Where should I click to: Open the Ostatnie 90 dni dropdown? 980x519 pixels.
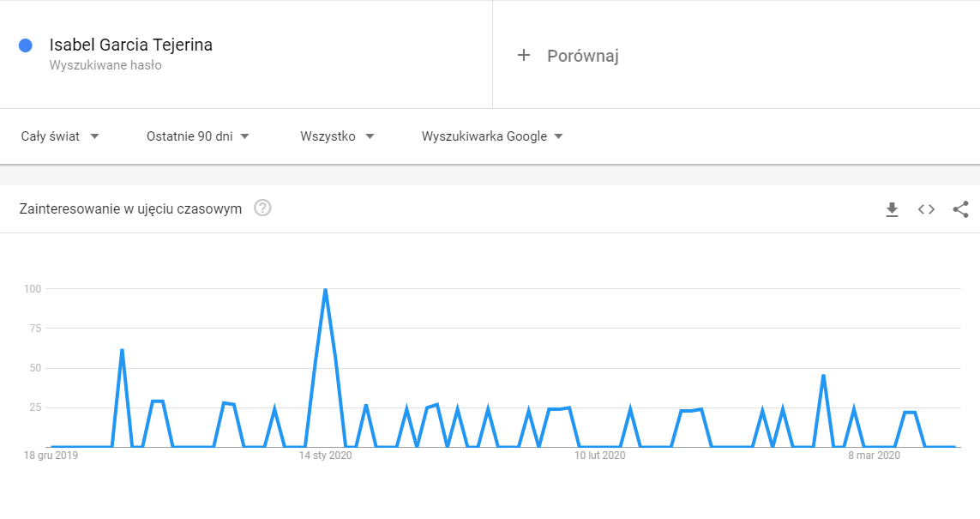(198, 136)
